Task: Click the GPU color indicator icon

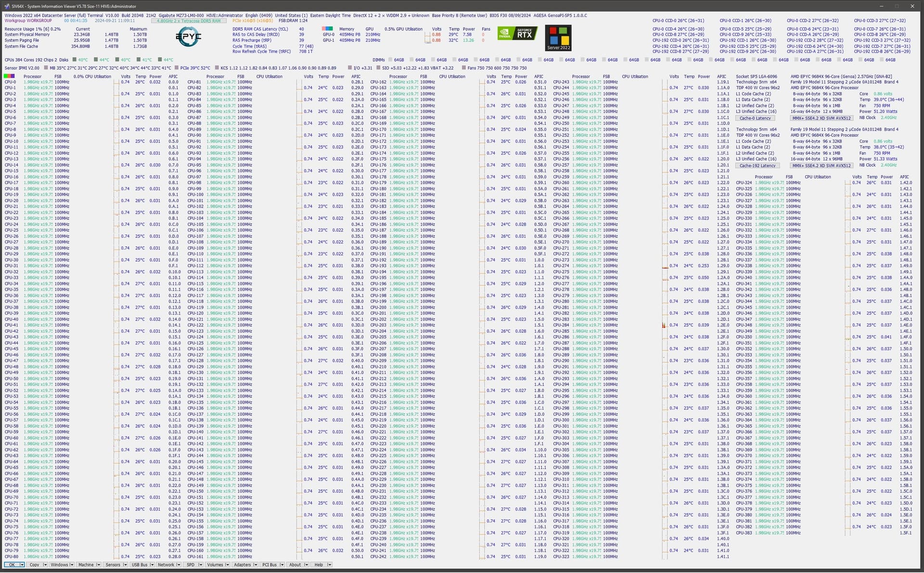Action: tap(327, 29)
